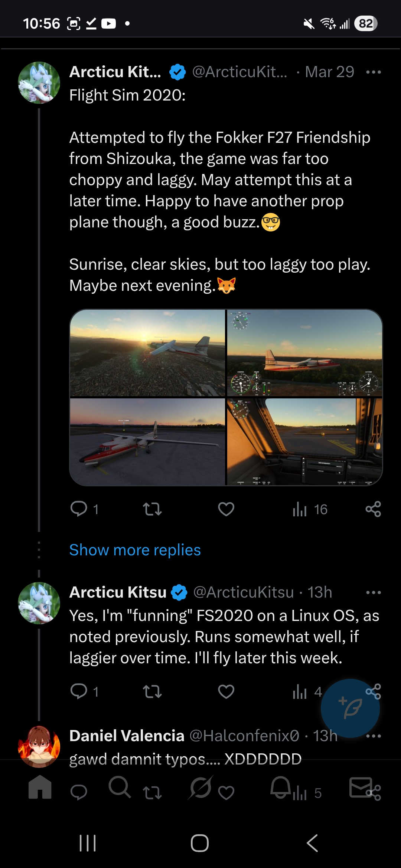
Task: Open the Grok tab in bottom navigation
Action: (200, 786)
